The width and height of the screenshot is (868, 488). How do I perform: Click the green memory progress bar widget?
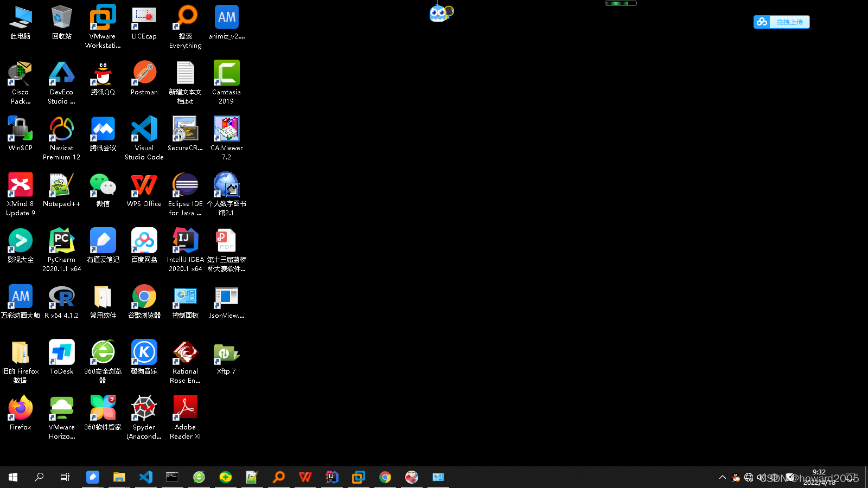pos(621,3)
